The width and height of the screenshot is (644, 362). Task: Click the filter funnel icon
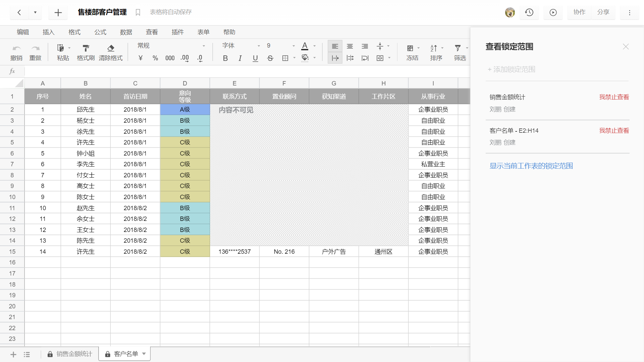tap(458, 48)
